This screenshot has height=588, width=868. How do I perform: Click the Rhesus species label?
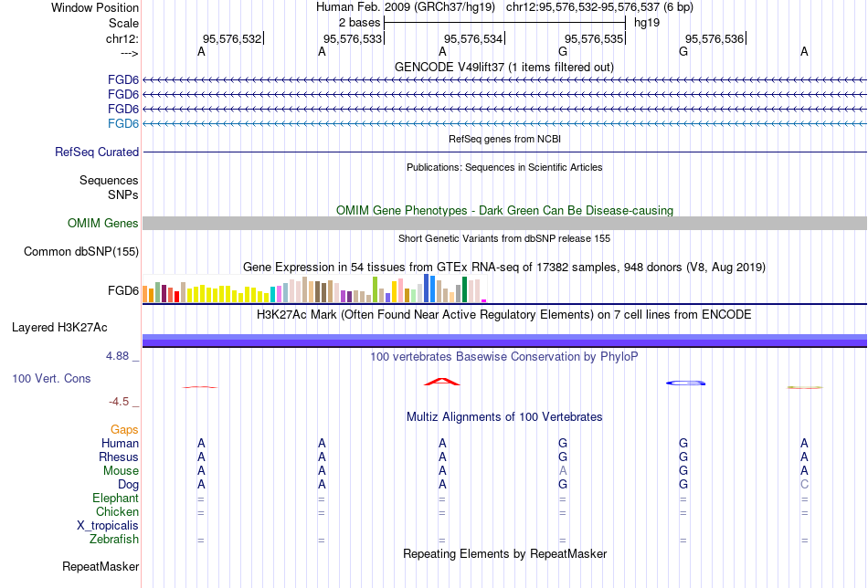pos(119,457)
